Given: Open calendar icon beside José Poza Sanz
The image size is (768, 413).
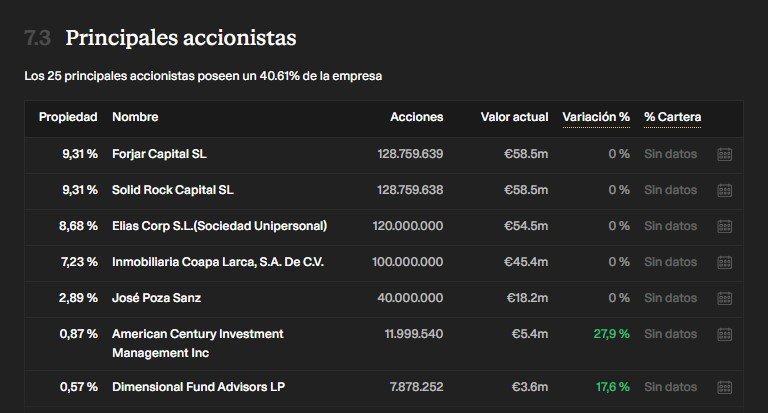Looking at the screenshot, I should [724, 298].
